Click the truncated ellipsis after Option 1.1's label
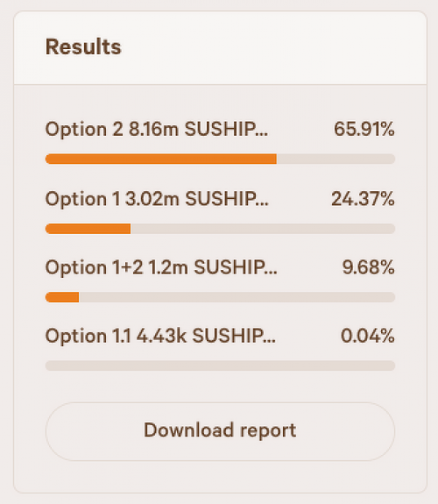 point(270,342)
